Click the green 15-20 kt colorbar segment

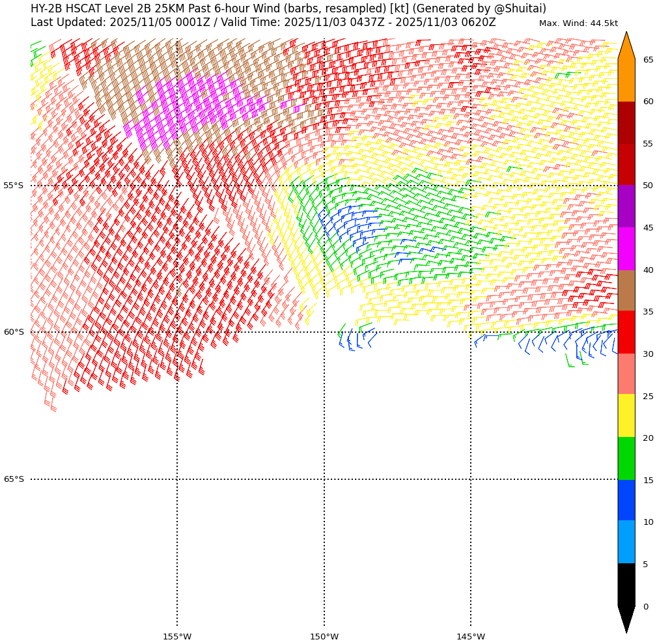(626, 458)
